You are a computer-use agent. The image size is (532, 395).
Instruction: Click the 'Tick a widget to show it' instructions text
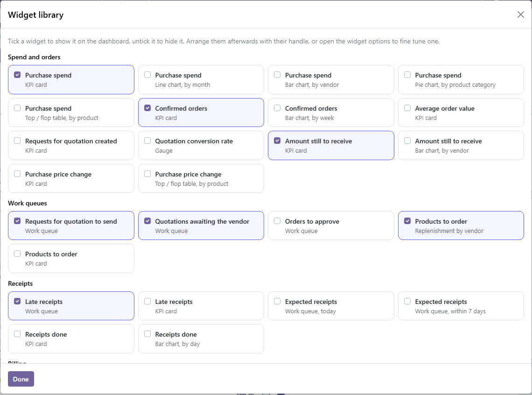[224, 42]
